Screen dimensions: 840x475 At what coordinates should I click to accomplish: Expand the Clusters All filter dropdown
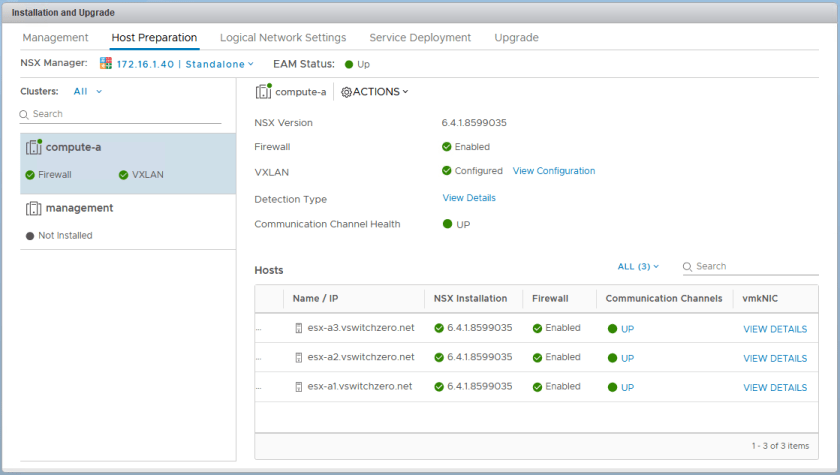(x=88, y=91)
